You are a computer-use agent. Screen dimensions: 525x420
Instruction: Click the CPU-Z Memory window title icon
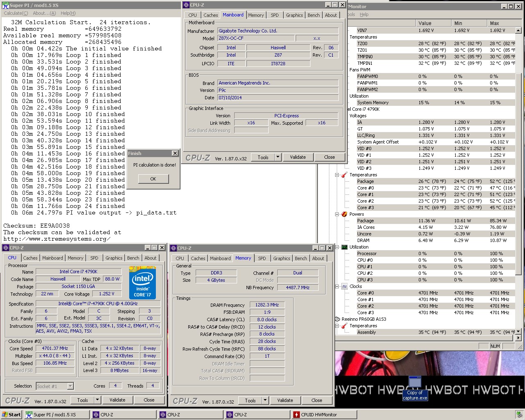pos(173,248)
